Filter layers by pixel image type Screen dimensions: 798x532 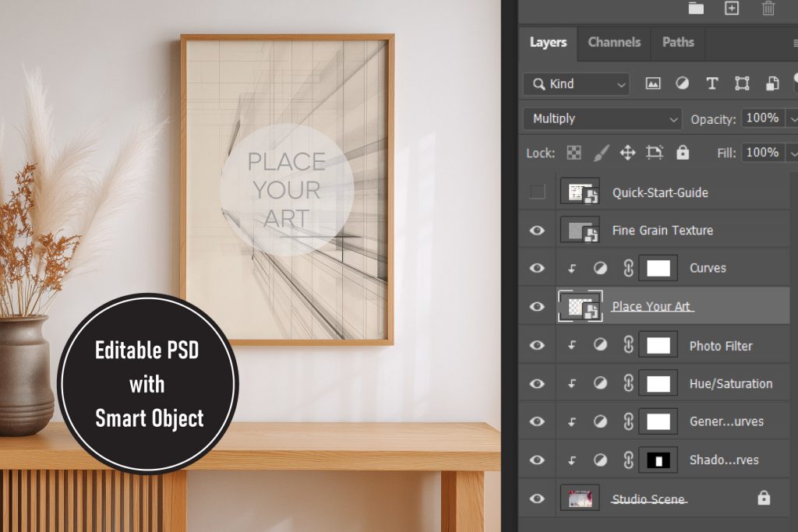point(653,83)
